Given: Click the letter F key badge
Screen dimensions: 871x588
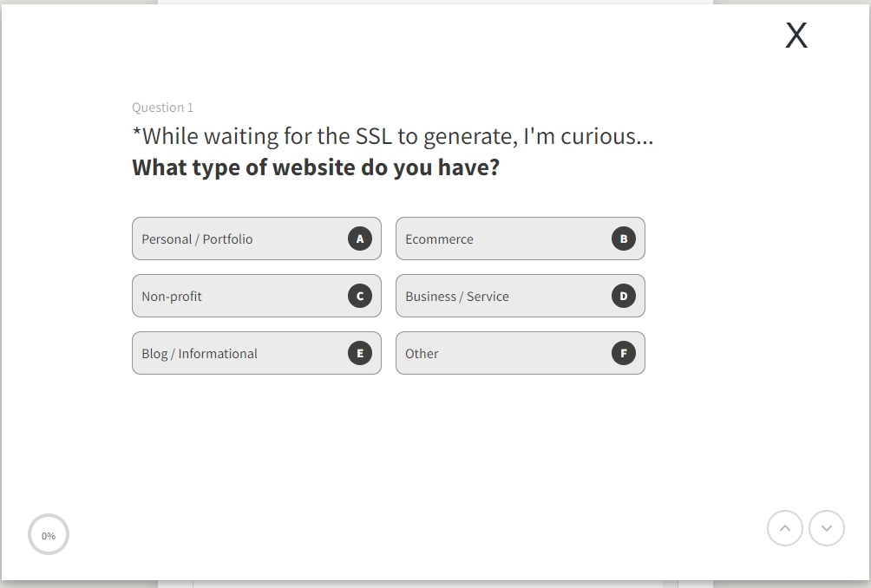Looking at the screenshot, I should (623, 353).
